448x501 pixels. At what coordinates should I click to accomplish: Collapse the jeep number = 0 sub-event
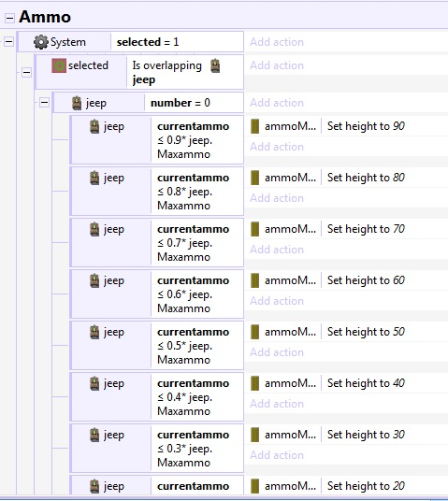tap(45, 103)
